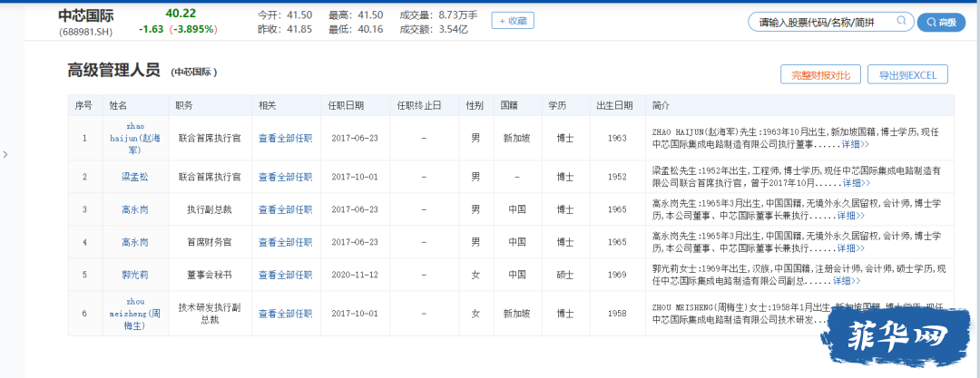The image size is (980, 378).
Task: Click 查看全部任职 in 技术研发执行副总裁 row
Action: tap(286, 313)
